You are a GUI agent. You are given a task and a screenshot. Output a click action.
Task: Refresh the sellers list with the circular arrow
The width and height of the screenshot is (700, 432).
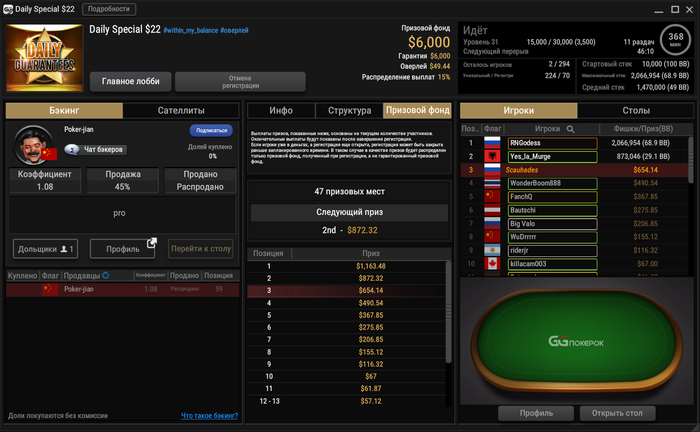click(106, 275)
